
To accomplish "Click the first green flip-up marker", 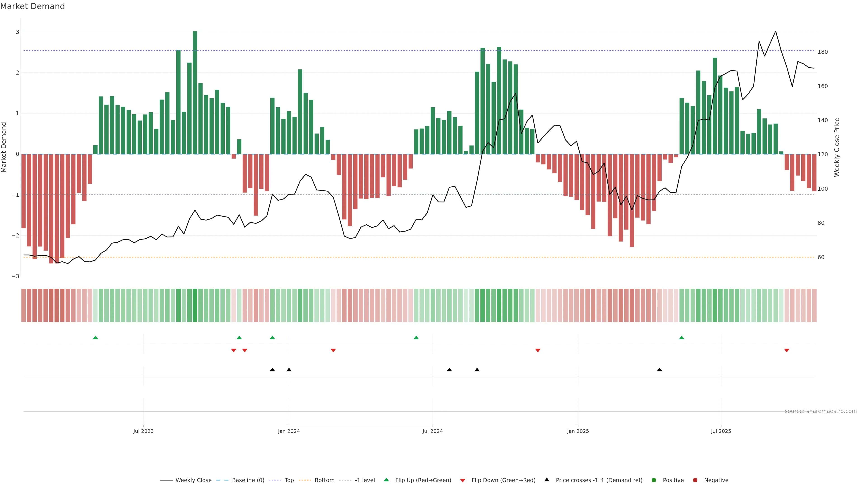I will point(95,338).
